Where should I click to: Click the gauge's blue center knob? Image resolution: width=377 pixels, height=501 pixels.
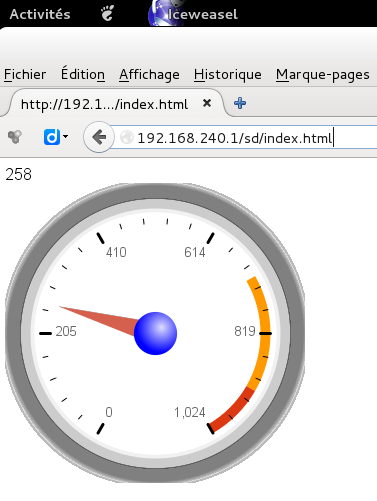[x=155, y=333]
